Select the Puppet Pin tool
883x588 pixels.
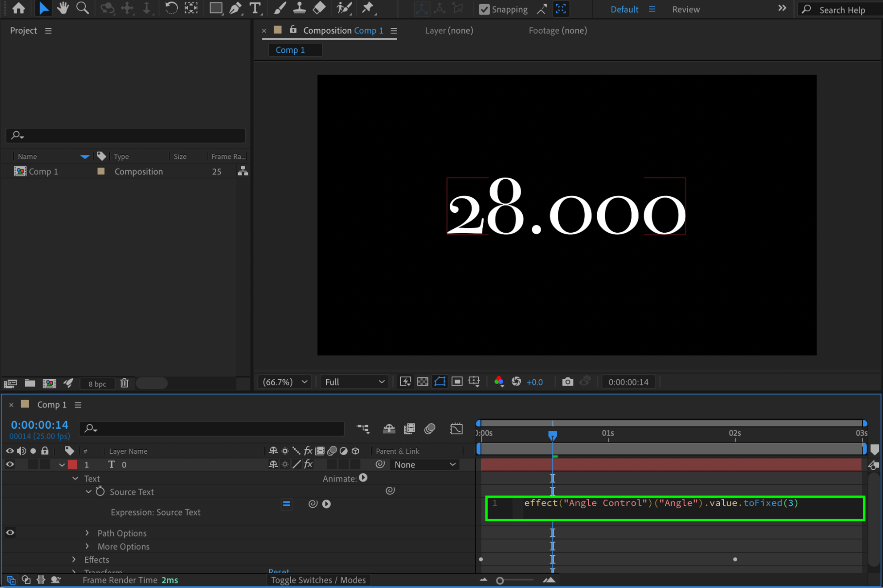(x=368, y=8)
